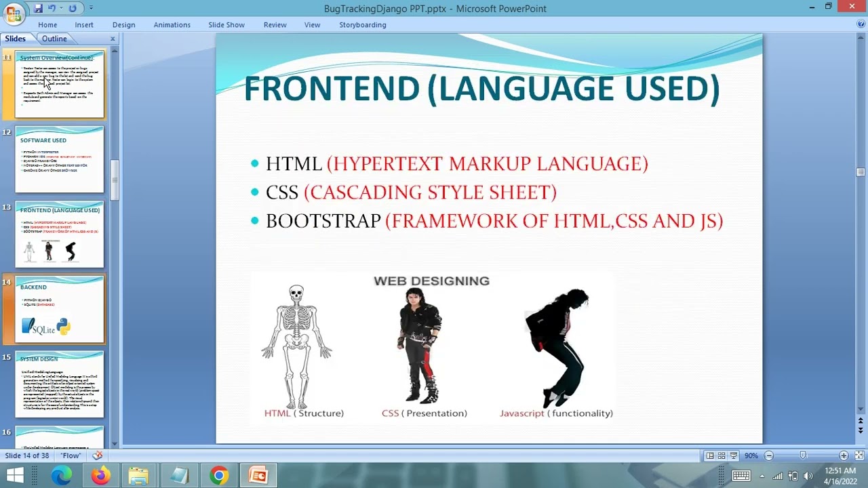The image size is (868, 488).
Task: Switch to Normal view in status bar
Action: 709,455
